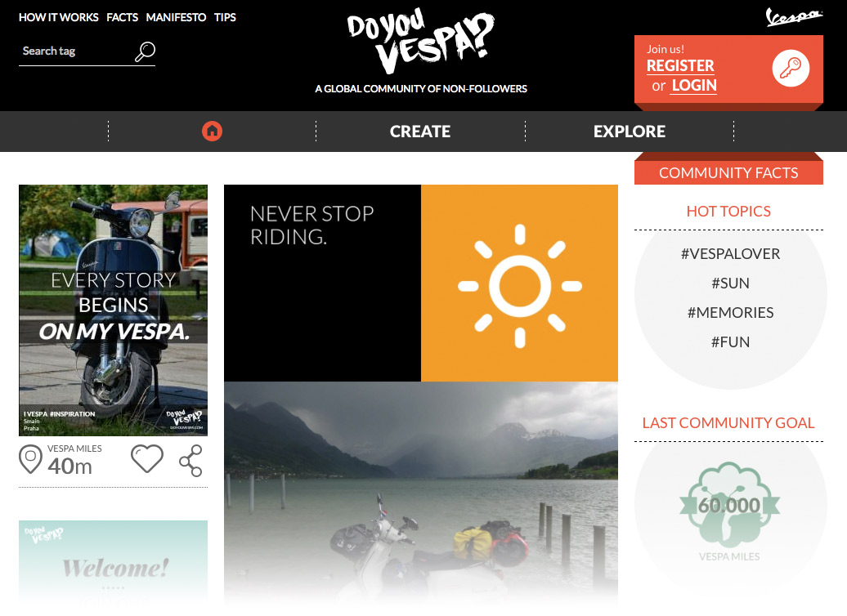Image resolution: width=847 pixels, height=616 pixels.
Task: Click the orange sun tile
Action: point(519,283)
